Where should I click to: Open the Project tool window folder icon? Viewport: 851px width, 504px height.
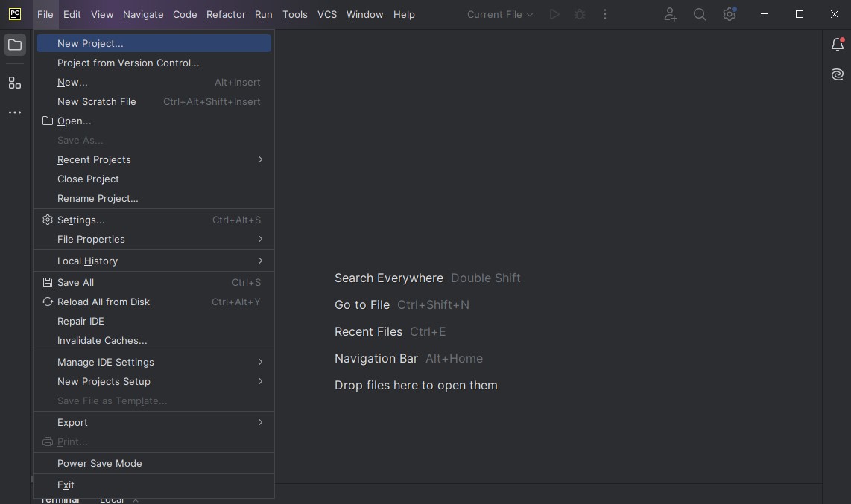coord(15,45)
